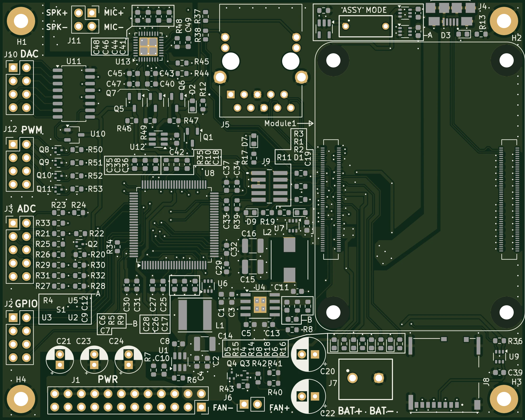
Task: Click the U13 reference designator
Action: coord(123,62)
